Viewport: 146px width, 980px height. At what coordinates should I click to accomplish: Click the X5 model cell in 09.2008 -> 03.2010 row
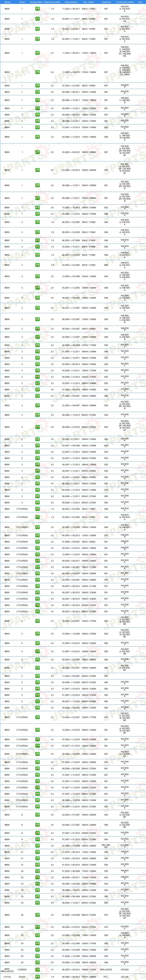click(22, 927)
